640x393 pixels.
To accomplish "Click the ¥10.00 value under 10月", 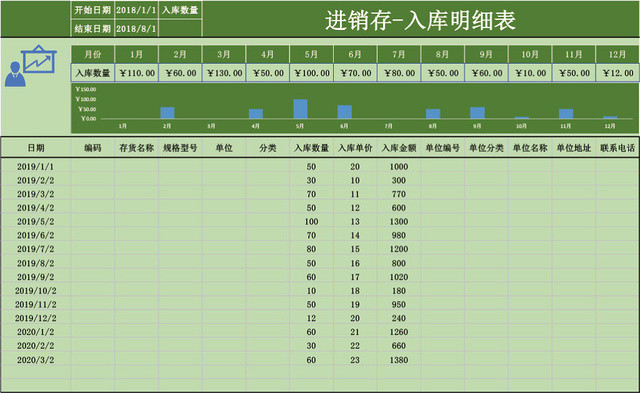I will click(x=530, y=73).
